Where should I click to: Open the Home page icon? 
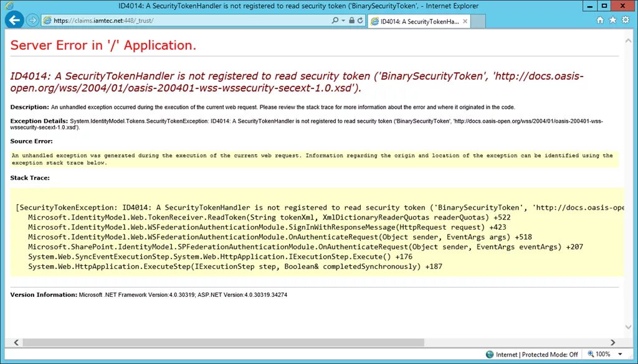(600, 21)
